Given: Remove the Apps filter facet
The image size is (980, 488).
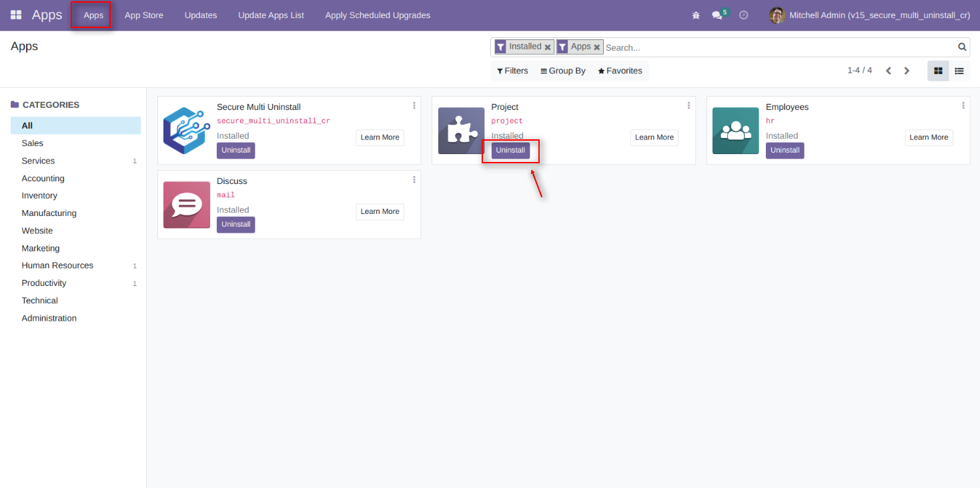Looking at the screenshot, I should (597, 47).
